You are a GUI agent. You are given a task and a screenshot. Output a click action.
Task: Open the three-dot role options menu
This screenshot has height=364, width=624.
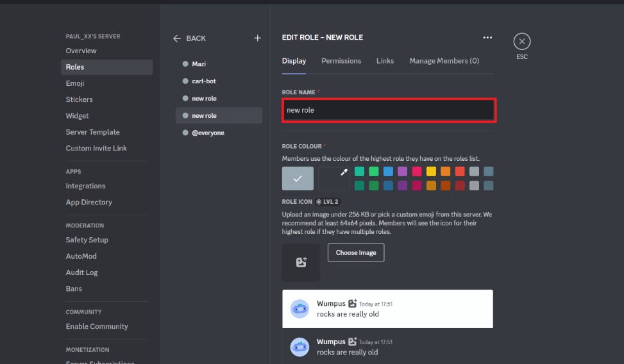pos(487,37)
